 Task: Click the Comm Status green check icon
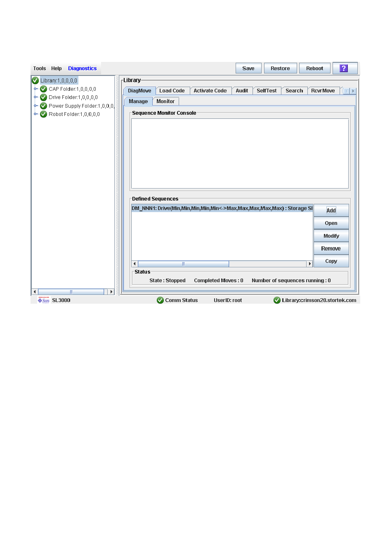(x=161, y=300)
